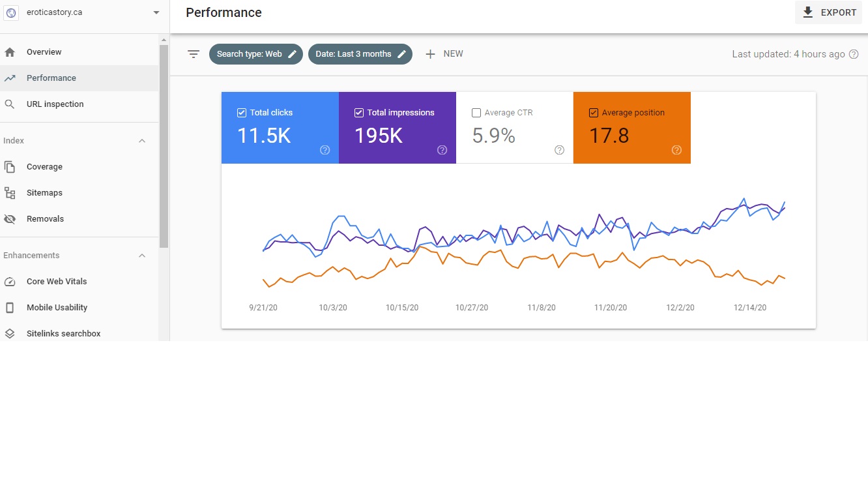Click the Removals crossed-eye icon
The image size is (868, 489).
point(10,219)
